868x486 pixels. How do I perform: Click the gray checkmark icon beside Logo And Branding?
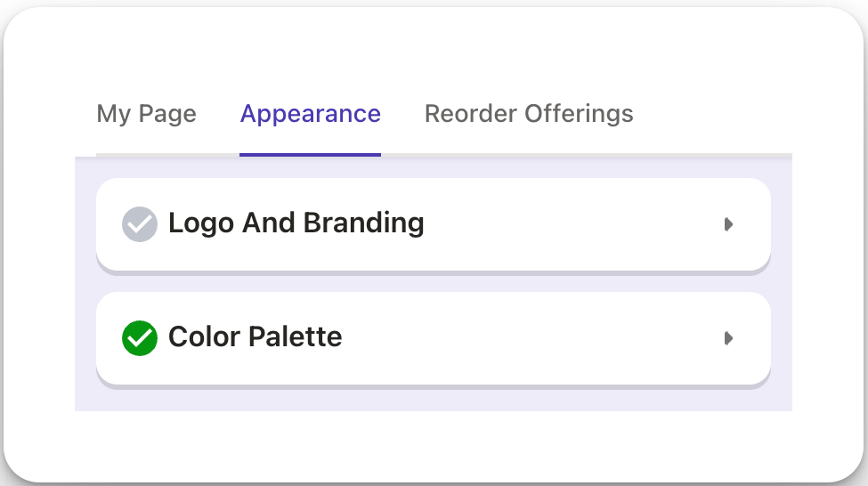tap(140, 224)
